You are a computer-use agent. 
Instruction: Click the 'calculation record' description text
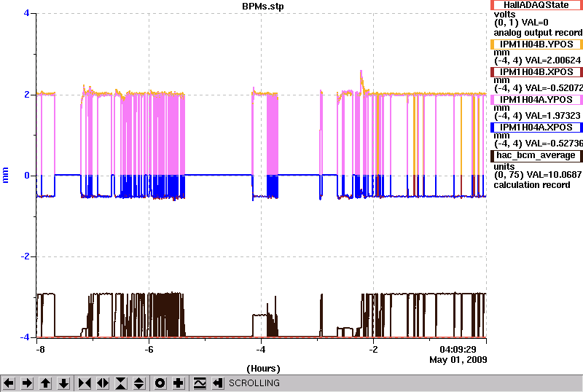click(x=532, y=185)
